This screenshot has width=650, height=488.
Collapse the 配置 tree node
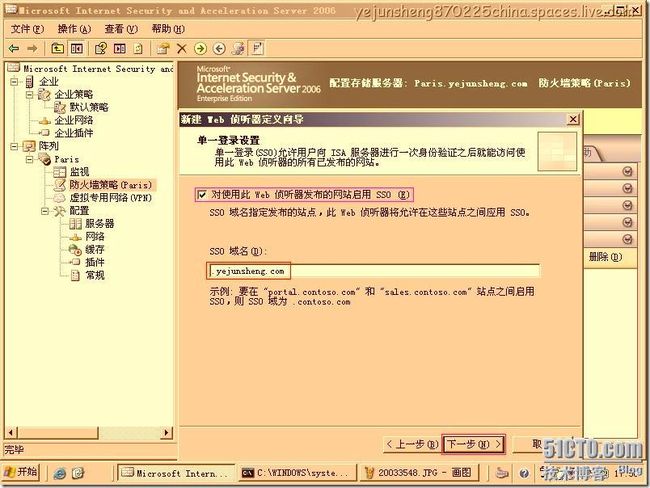pyautogui.click(x=45, y=211)
